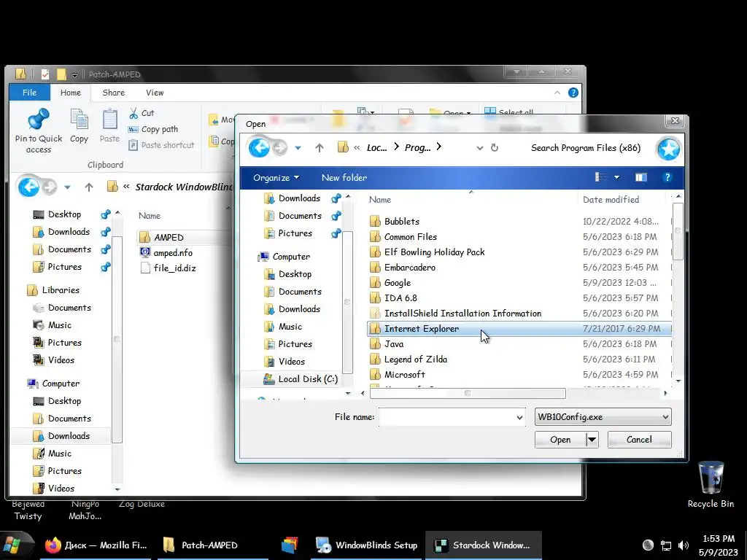
Task: Click the Back arrow in Open dialog
Action: (x=259, y=147)
